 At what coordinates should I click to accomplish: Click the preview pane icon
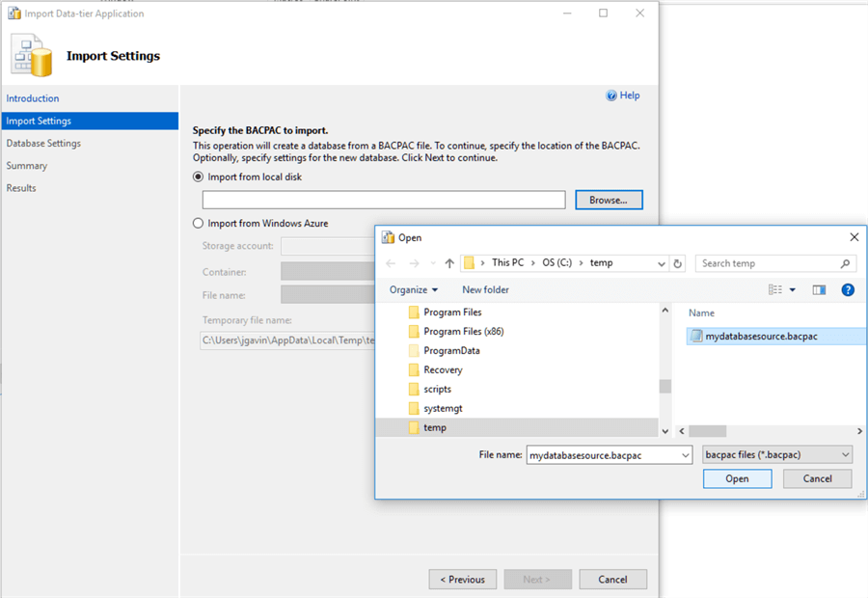(819, 289)
